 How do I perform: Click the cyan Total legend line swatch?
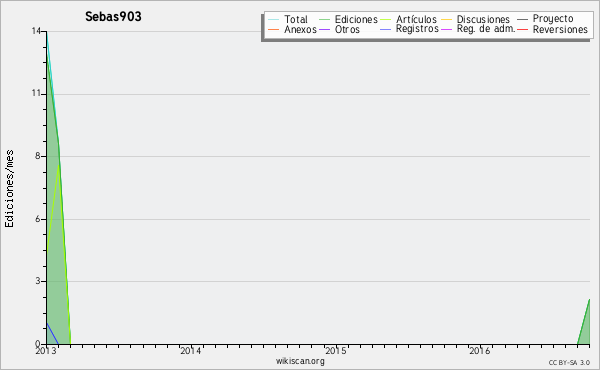tap(274, 19)
